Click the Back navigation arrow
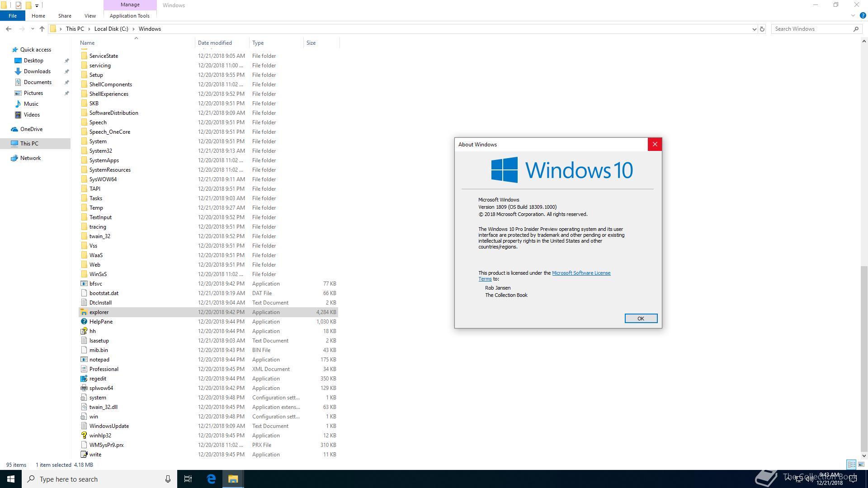Screen dimensions: 868x488 9,29
